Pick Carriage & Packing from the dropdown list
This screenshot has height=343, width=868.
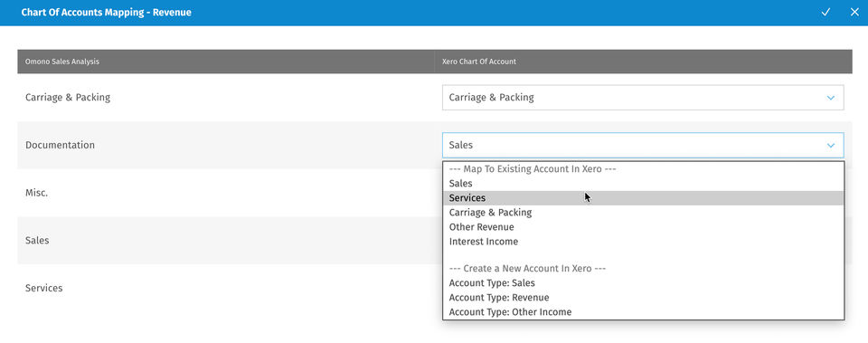(x=643, y=213)
